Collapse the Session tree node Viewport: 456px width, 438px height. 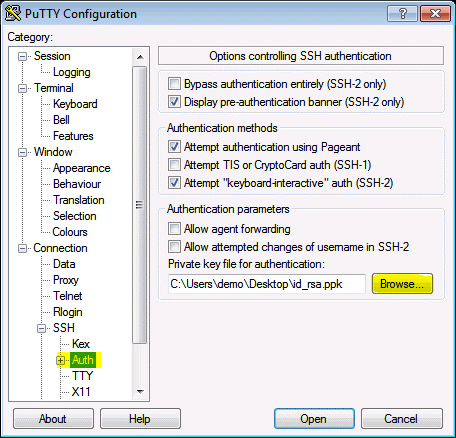coord(22,56)
